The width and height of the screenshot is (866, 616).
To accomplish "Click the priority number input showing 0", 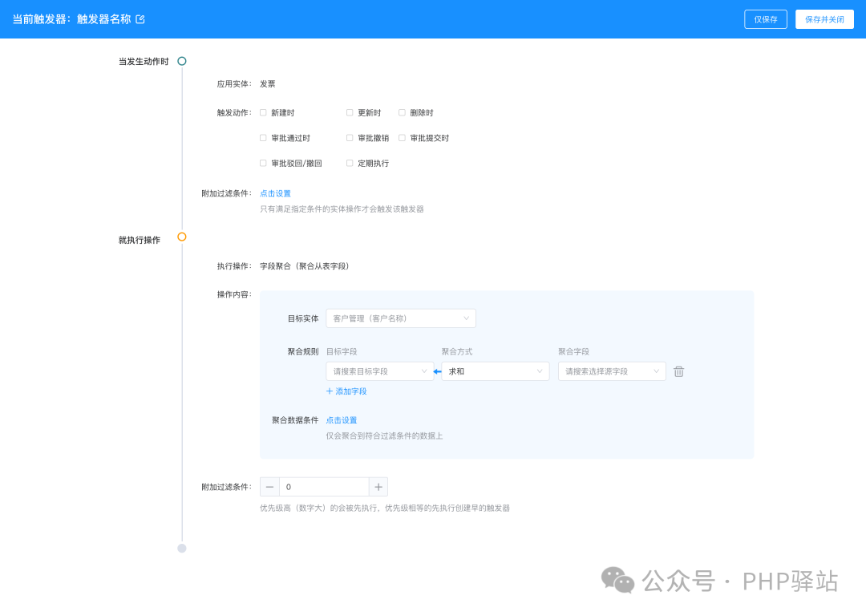I will tap(324, 488).
